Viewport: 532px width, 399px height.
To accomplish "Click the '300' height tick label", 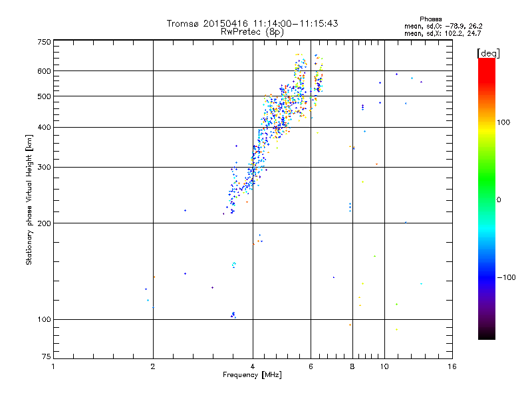I will (44, 168).
